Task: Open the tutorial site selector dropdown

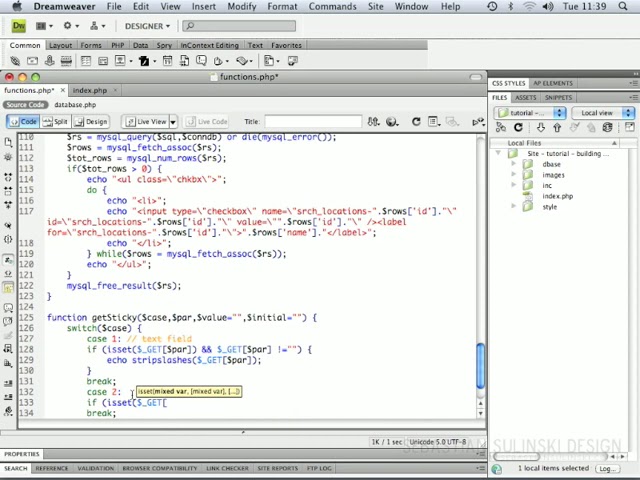Action: click(530, 113)
